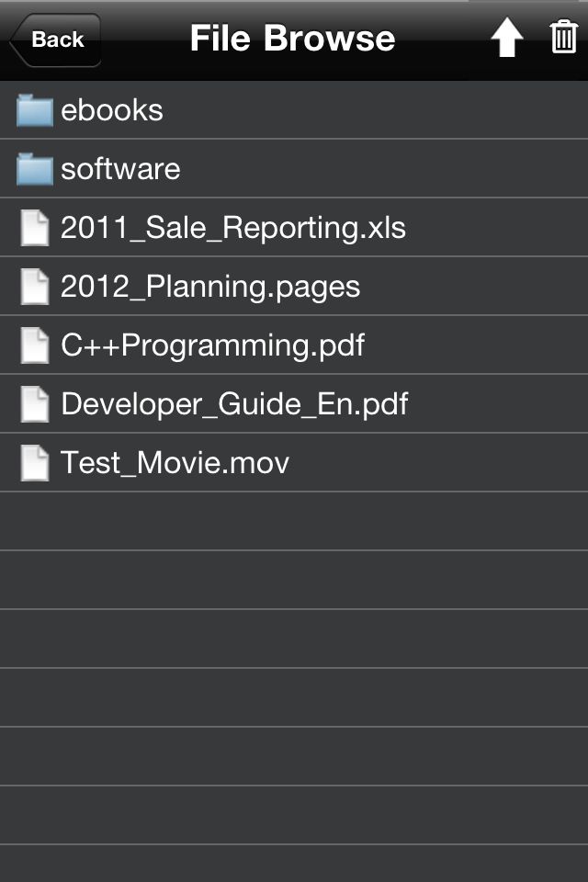Click the 2012_Planning.pages document icon
588x882 pixels.
pyautogui.click(x=35, y=287)
